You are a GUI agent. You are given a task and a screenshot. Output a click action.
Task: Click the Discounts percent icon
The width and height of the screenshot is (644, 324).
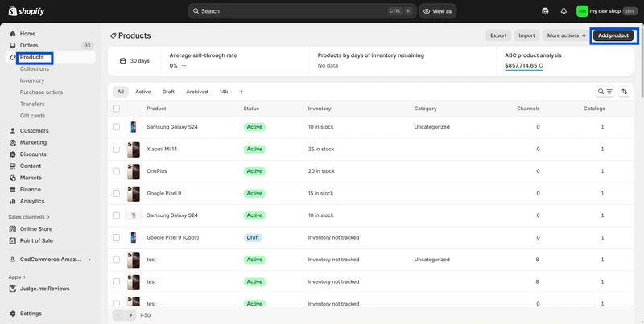tap(13, 154)
